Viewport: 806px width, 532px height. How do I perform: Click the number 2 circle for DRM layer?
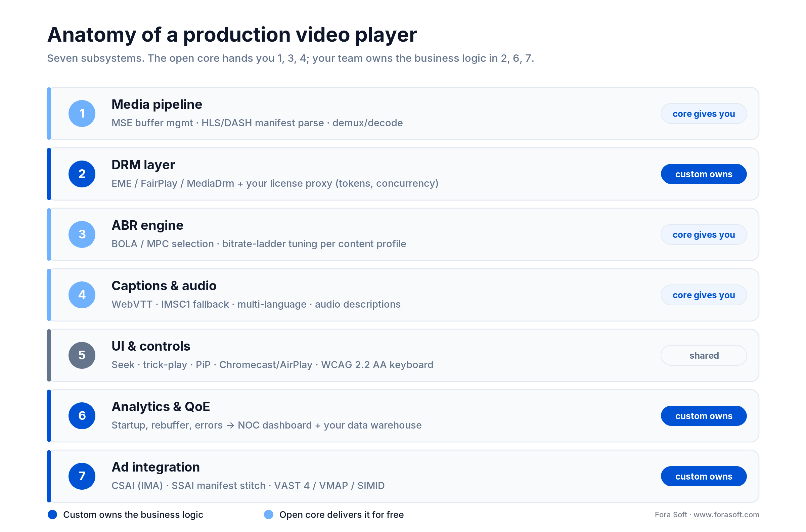coord(82,174)
